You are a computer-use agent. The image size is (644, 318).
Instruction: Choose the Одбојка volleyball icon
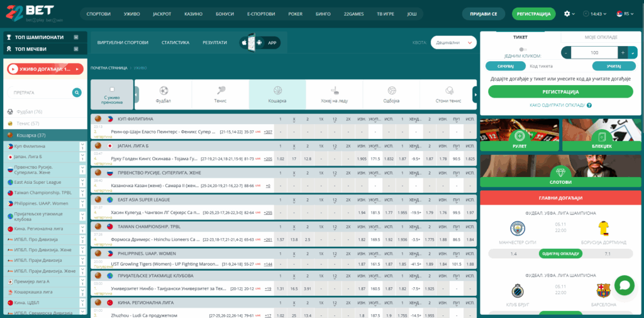[x=392, y=90]
